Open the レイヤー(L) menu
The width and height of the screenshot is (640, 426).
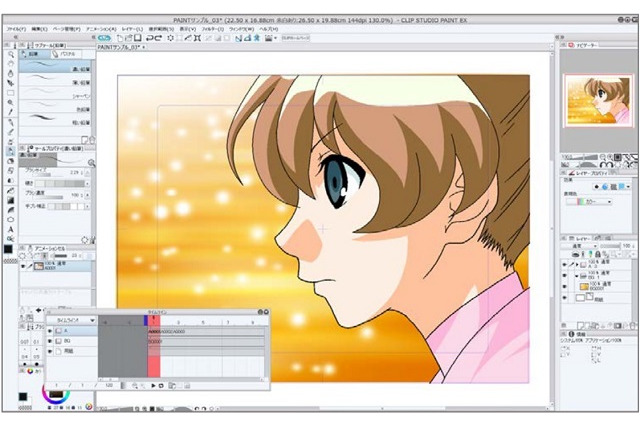click(131, 29)
